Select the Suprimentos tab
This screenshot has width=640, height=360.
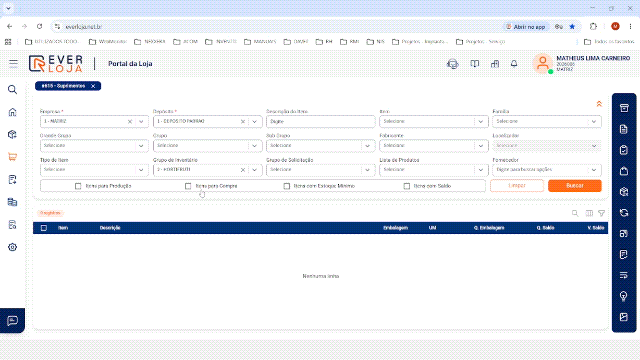point(63,86)
